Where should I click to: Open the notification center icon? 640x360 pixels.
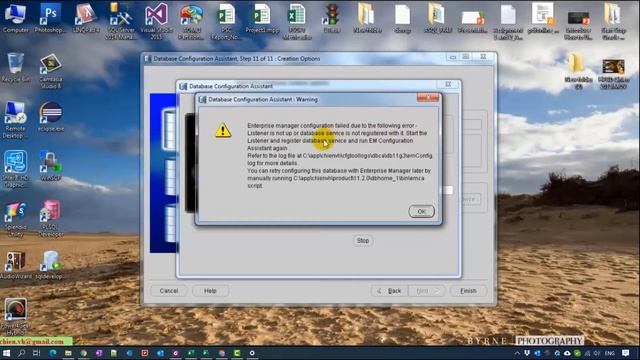(x=626, y=353)
